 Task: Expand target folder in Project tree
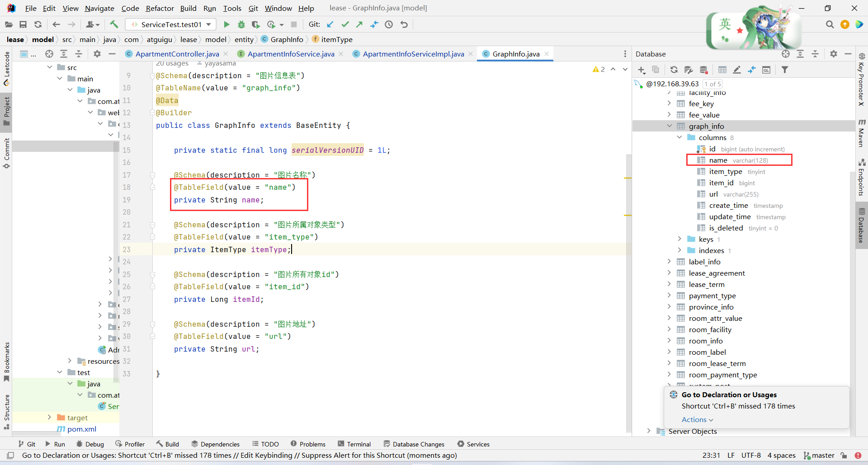pyautogui.click(x=49, y=418)
